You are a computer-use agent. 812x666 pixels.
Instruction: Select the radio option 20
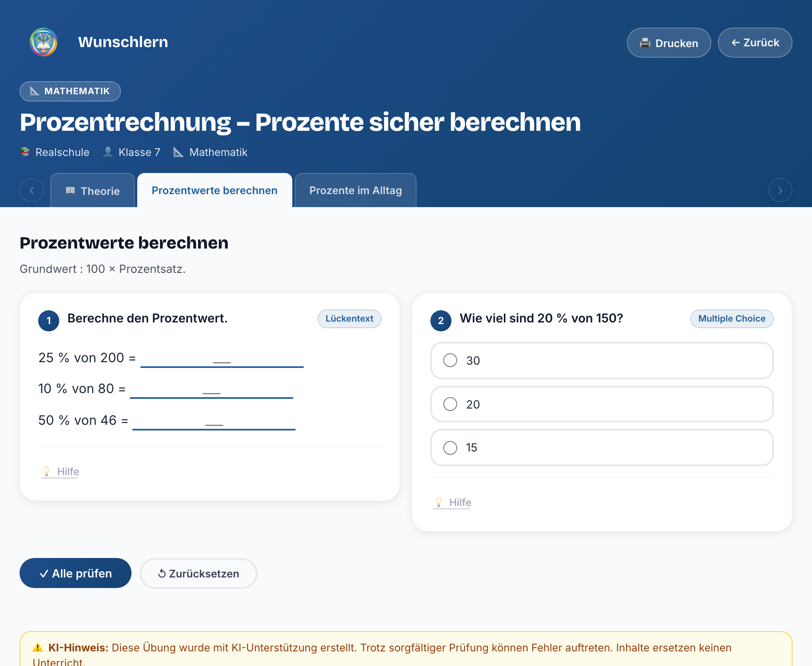[x=602, y=404]
